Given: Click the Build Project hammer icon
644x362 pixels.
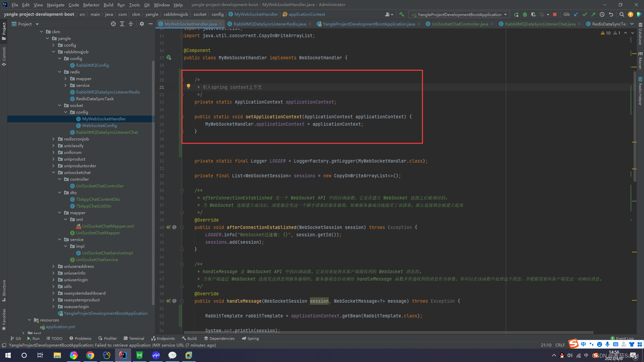Looking at the screenshot, I should coord(401,14).
